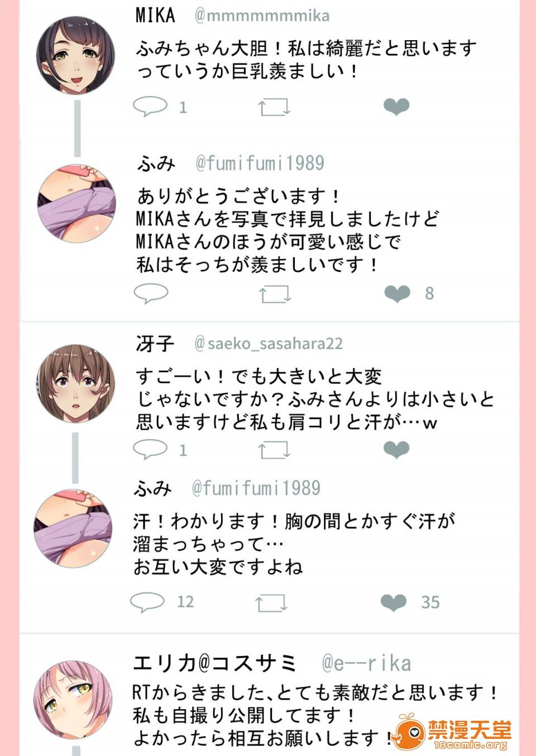This screenshot has height=756, width=536.
Task: Click the エリカ@コスサミ display name
Action: (x=216, y=663)
